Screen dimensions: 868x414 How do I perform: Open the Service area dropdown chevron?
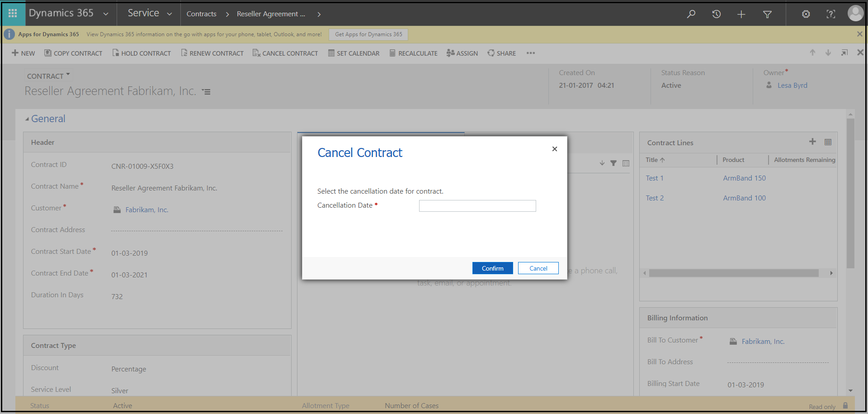coord(170,14)
